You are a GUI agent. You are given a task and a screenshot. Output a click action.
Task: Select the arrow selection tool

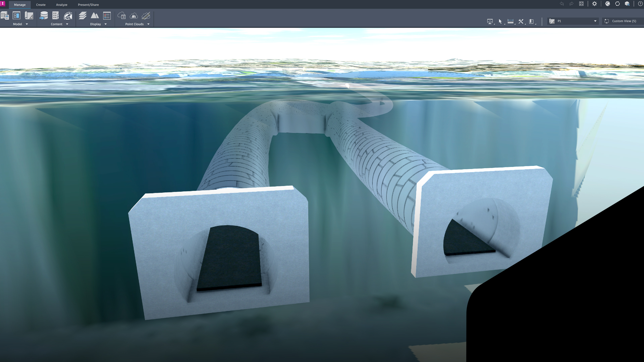point(500,21)
